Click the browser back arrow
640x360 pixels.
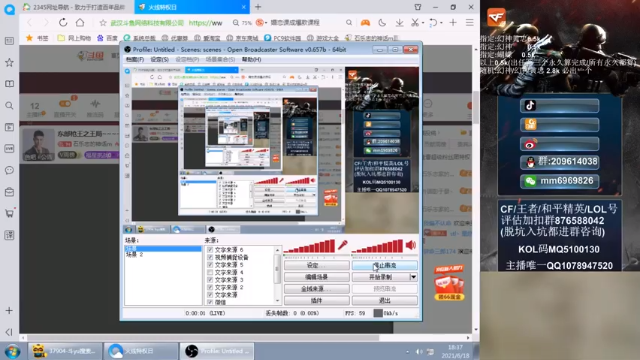(x=29, y=23)
